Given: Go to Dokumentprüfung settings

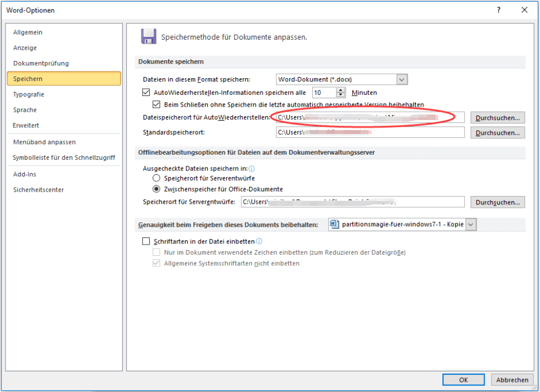Looking at the screenshot, I should point(64,63).
